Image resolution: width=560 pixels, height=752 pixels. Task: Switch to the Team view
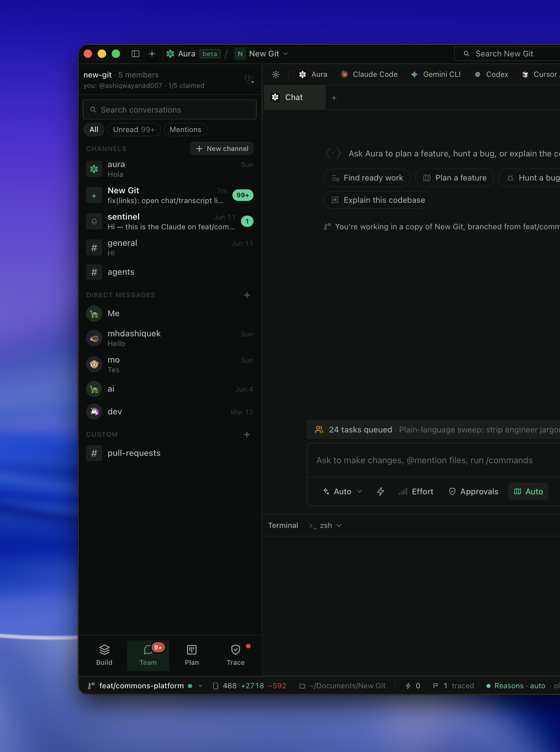[x=148, y=655]
